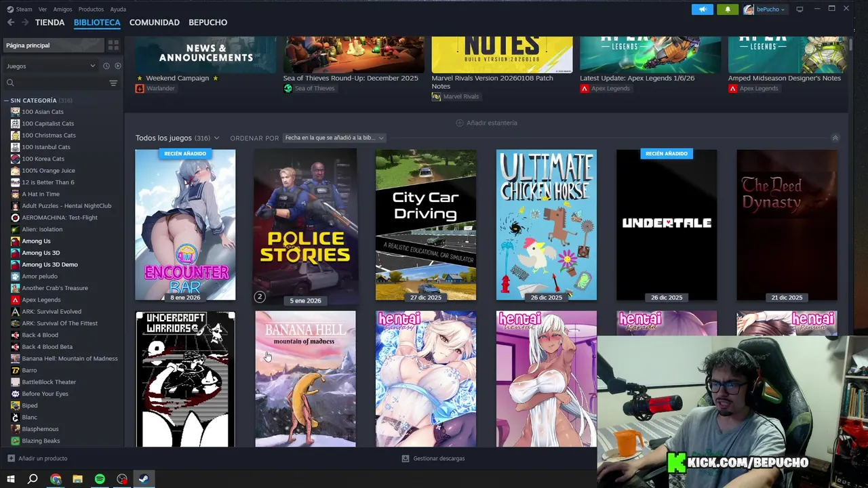Open Chrome from the taskbar
This screenshot has height=488, width=868.
pyautogui.click(x=56, y=479)
